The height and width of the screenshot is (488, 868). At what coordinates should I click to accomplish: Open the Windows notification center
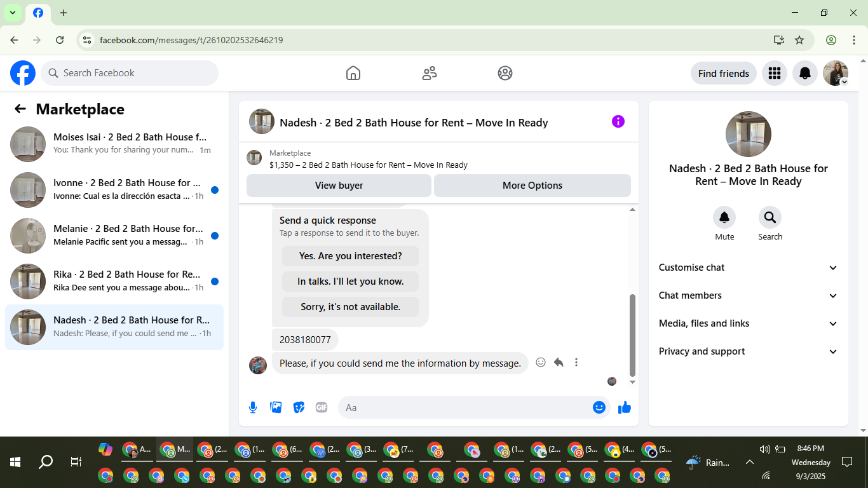[x=847, y=462]
